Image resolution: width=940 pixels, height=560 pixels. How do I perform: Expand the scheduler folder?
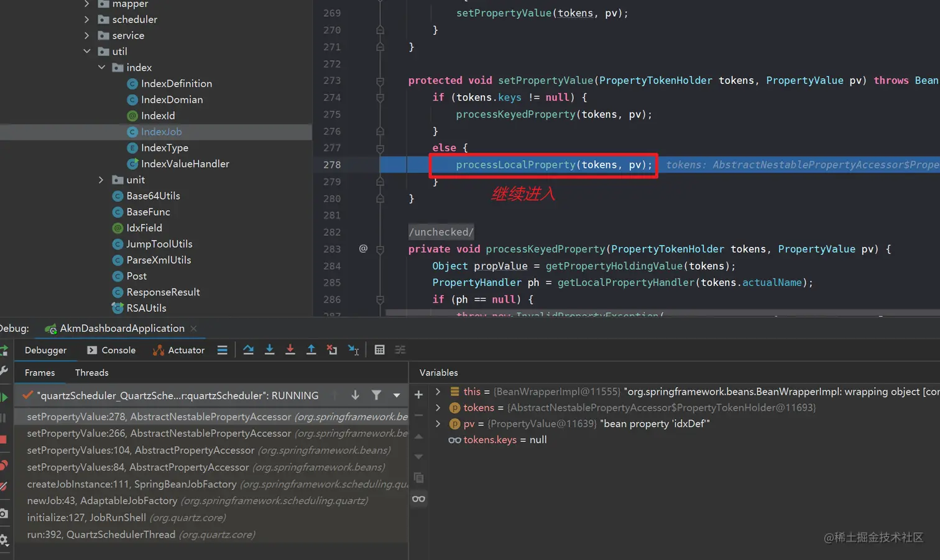(x=87, y=19)
